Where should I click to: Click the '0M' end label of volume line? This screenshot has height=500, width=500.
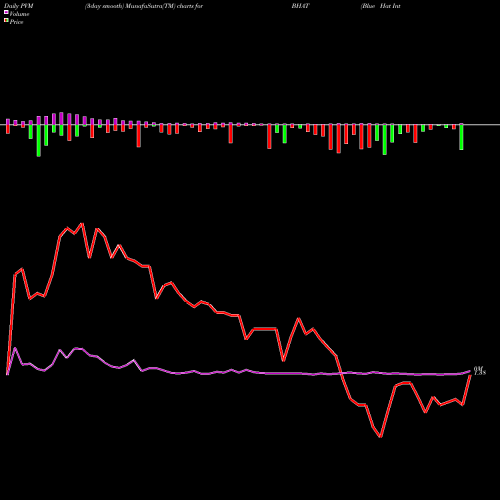(x=478, y=368)
